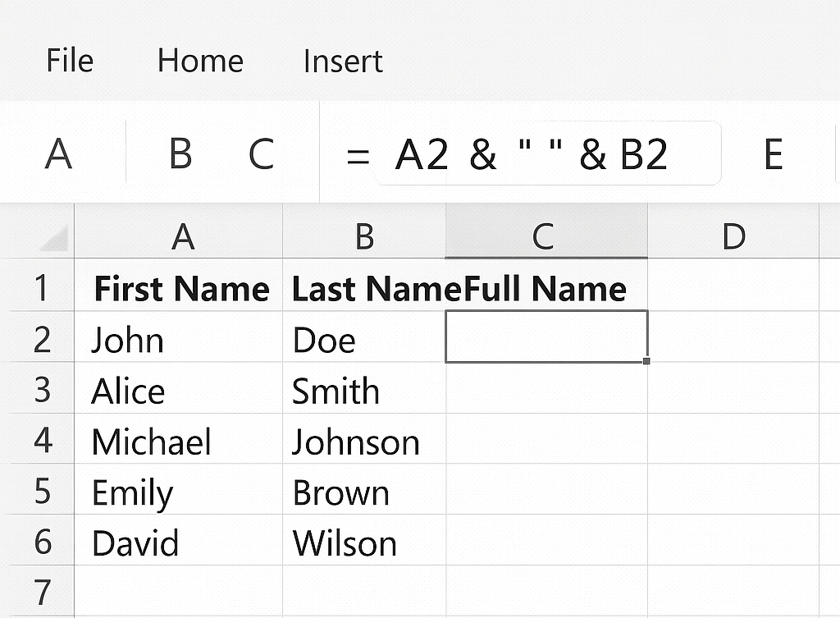Select the highlighted column C header
This screenshot has height=618, width=840.
[x=543, y=237]
